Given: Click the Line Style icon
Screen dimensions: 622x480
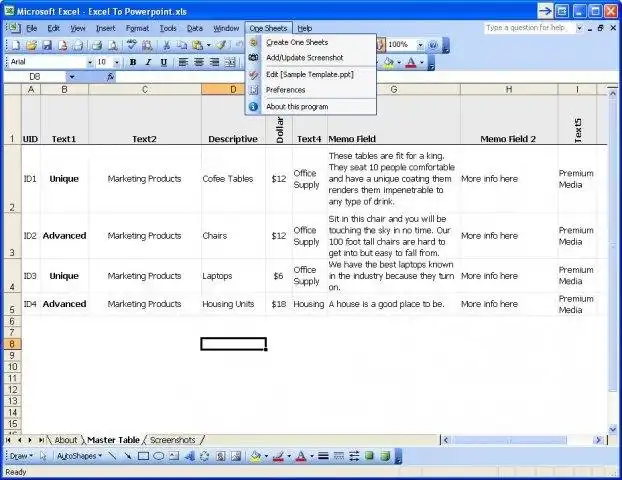Looking at the screenshot, I should click(x=323, y=456).
